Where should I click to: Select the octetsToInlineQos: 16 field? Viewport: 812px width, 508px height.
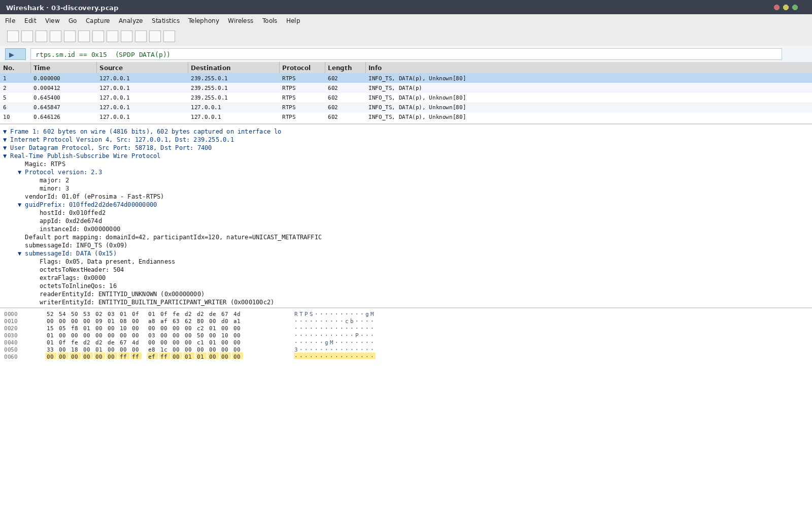[78, 286]
